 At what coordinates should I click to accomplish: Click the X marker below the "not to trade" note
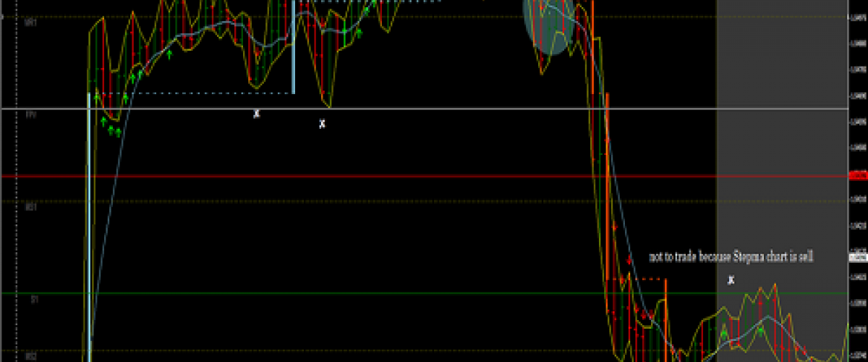731,279
